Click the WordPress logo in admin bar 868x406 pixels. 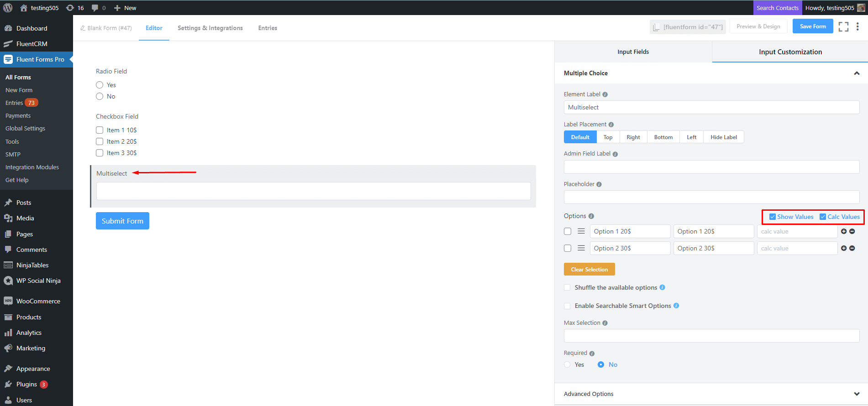point(8,8)
